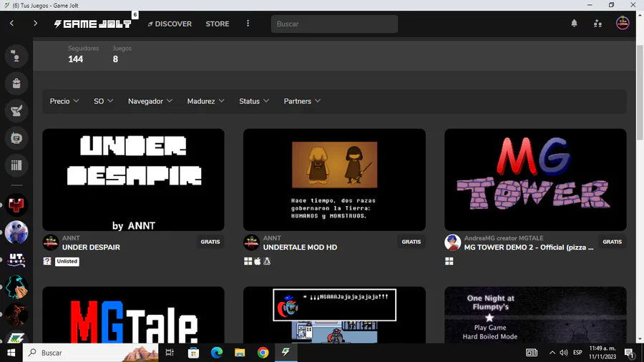Click GRATIS badge on UNDERTALE MOD HD
This screenshot has width=644, height=362.
pyautogui.click(x=411, y=242)
